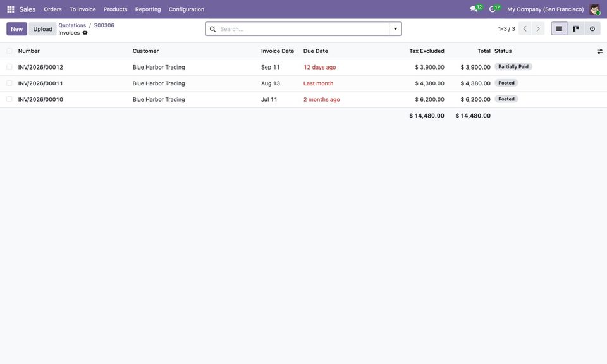Viewport: 607px width, 364px height.
Task: Click the Partially Paid status badge
Action: pos(513,67)
